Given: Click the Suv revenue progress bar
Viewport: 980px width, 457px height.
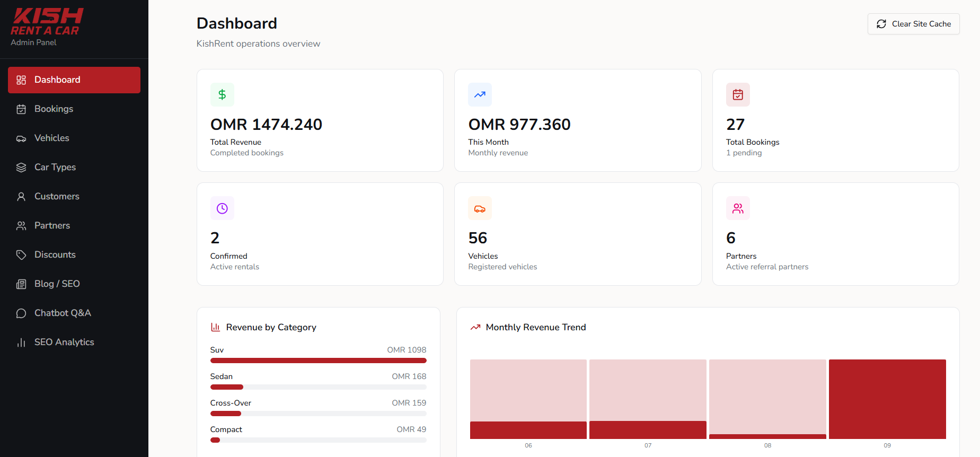Looking at the screenshot, I should pos(318,361).
